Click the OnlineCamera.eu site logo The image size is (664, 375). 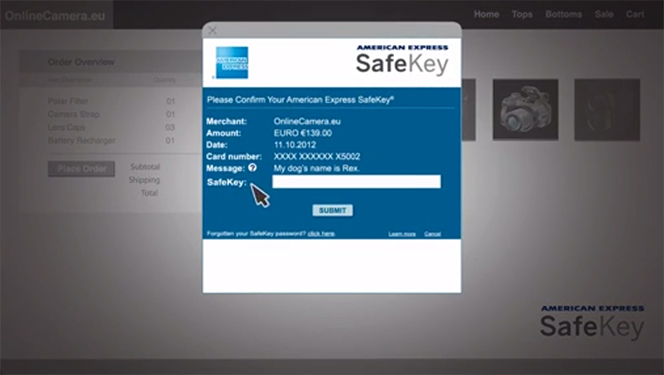[x=55, y=16]
